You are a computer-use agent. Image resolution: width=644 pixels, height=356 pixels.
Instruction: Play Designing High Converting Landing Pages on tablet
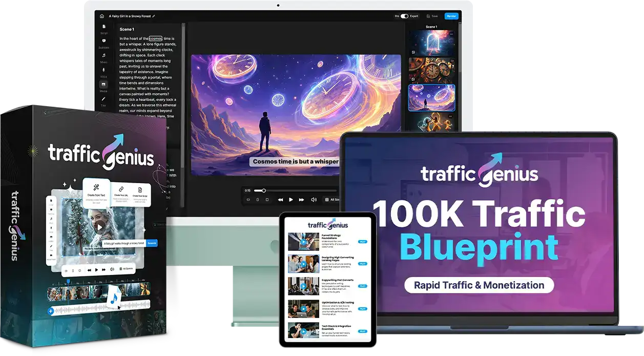pyautogui.click(x=363, y=264)
